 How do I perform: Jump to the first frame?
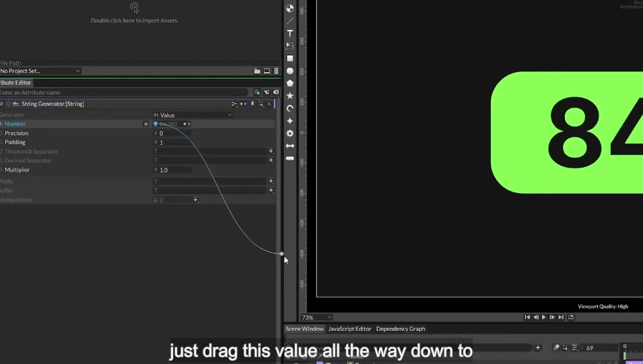pyautogui.click(x=527, y=317)
